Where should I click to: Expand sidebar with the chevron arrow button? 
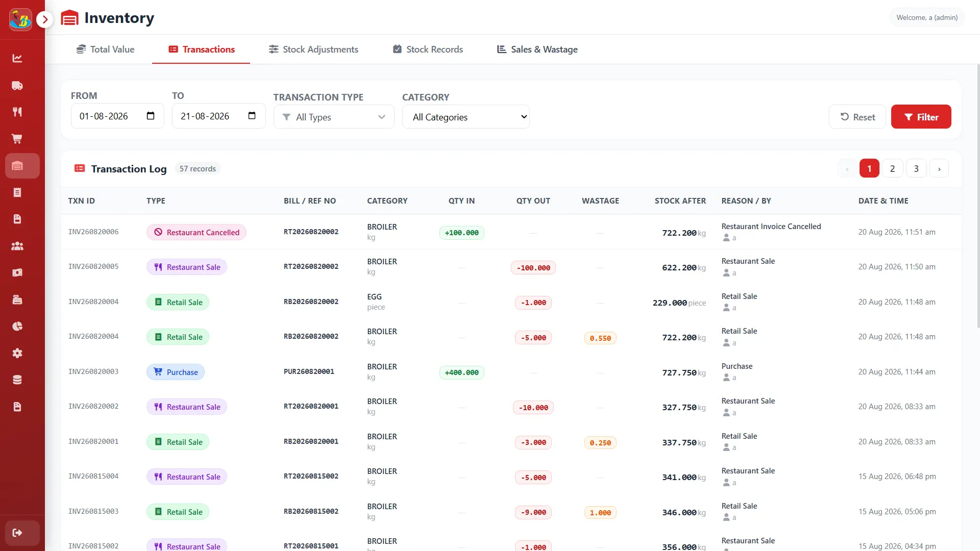click(45, 19)
